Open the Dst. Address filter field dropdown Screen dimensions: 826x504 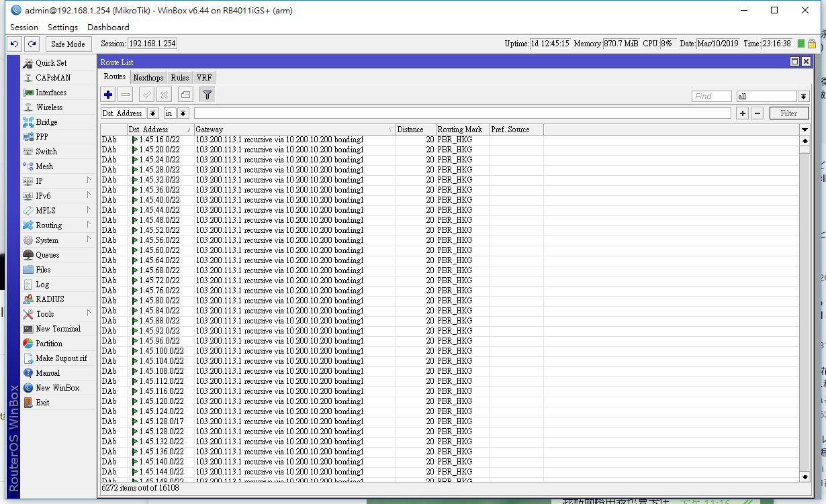coord(153,113)
